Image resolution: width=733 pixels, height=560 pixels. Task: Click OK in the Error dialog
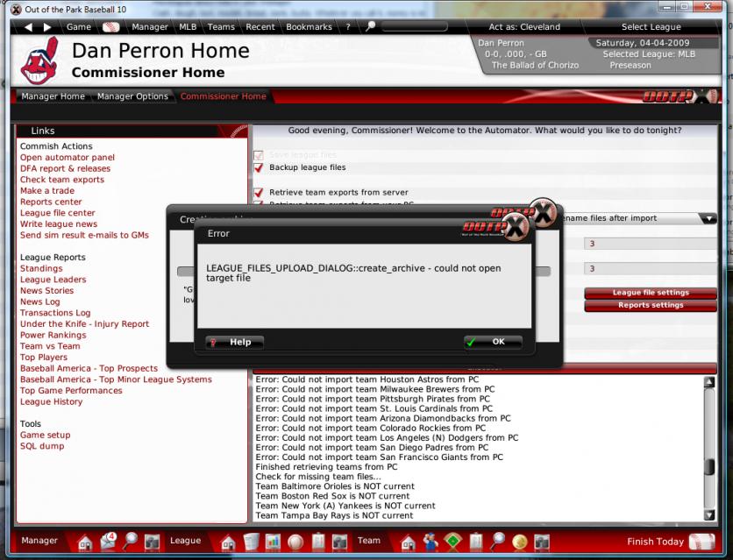(x=493, y=342)
